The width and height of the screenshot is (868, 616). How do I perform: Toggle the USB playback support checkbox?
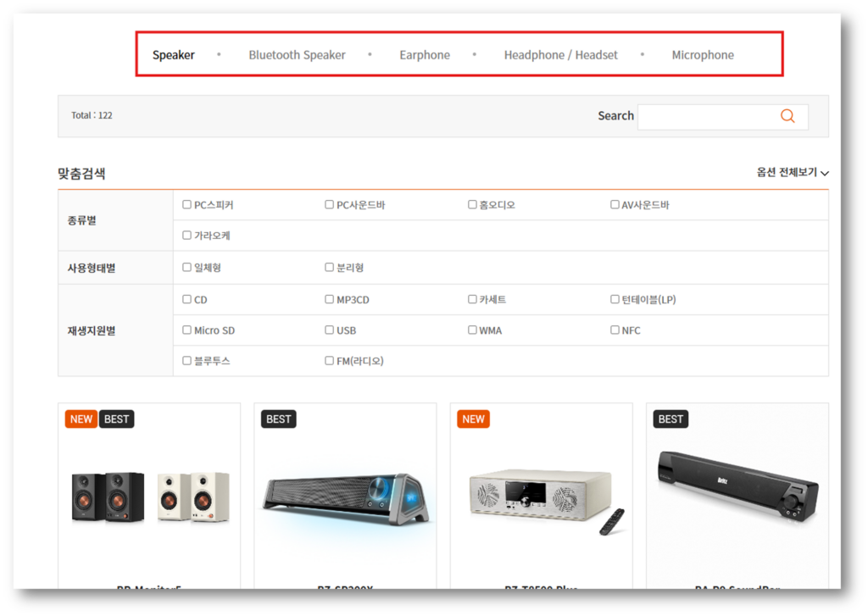tap(330, 330)
